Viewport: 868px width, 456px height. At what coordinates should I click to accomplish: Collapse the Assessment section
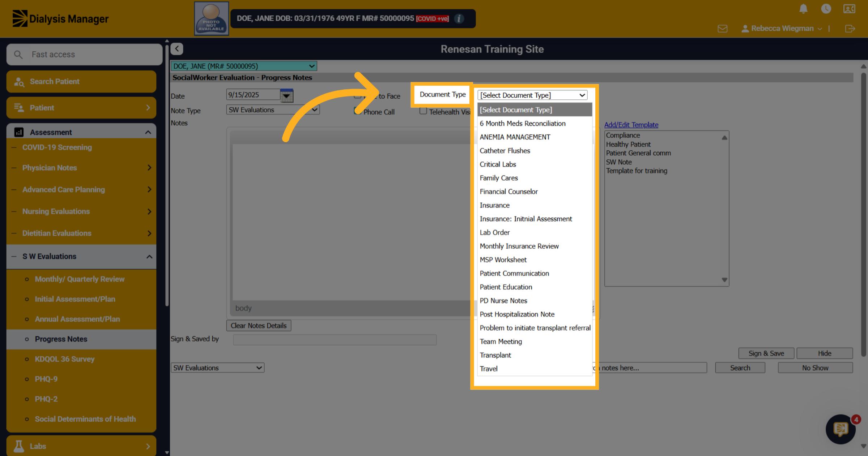[81, 132]
